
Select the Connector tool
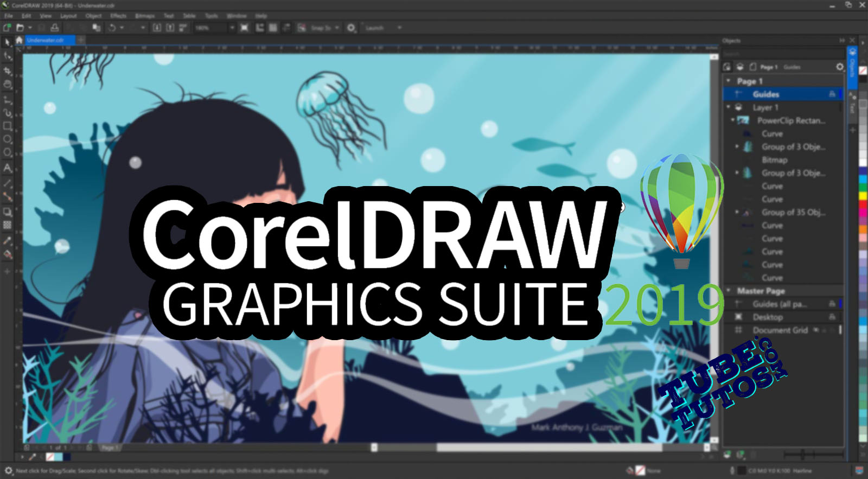(x=7, y=197)
